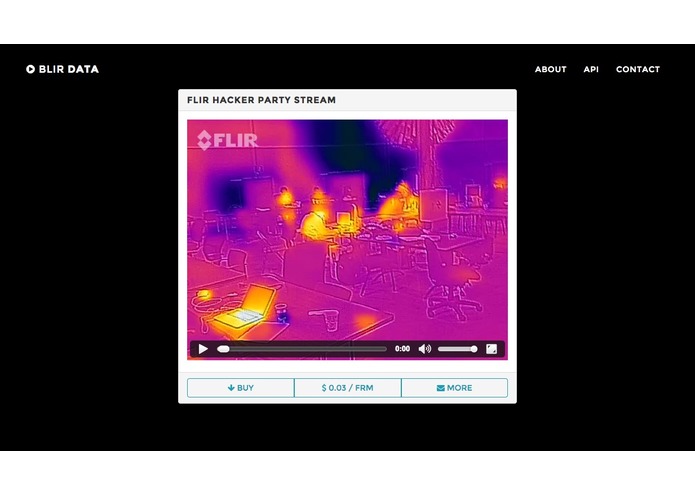Click the 0:00 playback time display

click(x=402, y=349)
